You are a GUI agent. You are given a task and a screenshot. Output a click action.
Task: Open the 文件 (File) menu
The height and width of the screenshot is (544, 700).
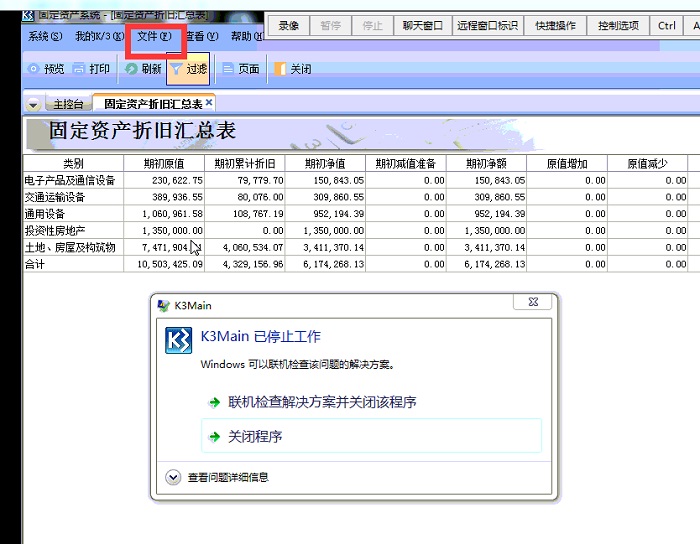[155, 37]
